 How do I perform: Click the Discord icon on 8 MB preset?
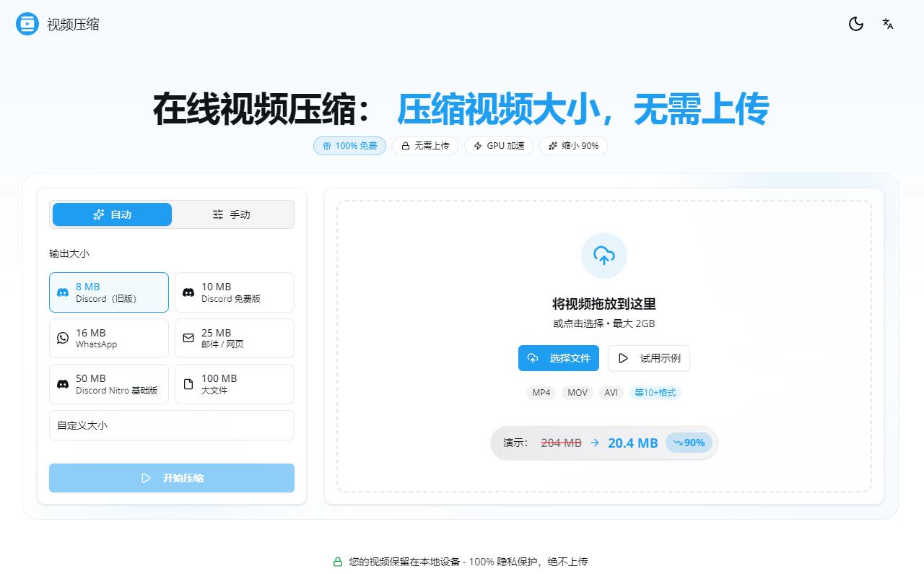point(62,292)
